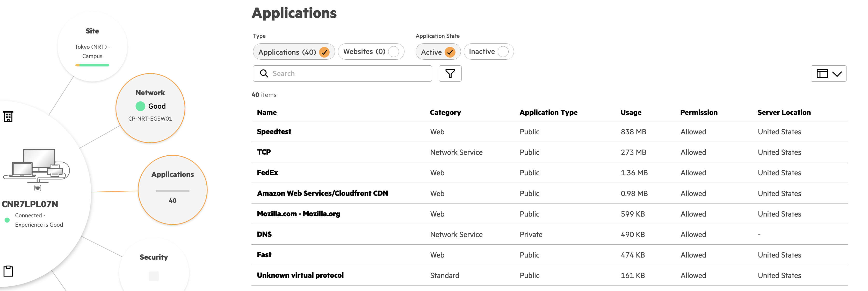Click the 1.36 MB usage value
Viewport: 868px width, 291px height.
634,173
